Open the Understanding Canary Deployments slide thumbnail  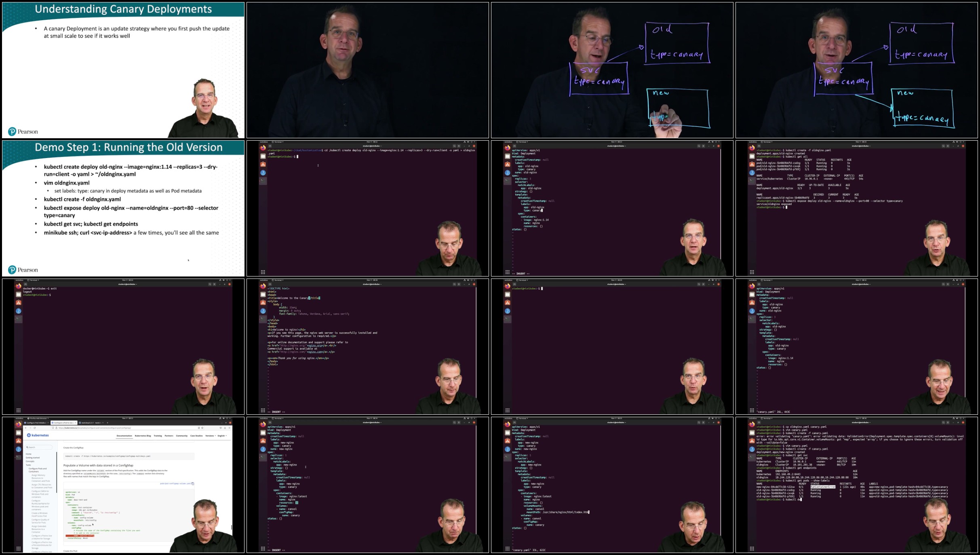point(123,70)
